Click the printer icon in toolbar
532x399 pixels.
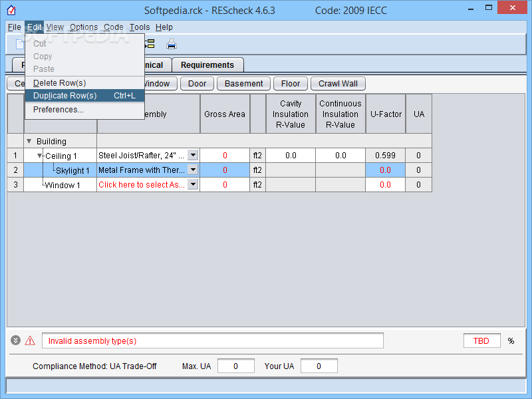point(172,44)
